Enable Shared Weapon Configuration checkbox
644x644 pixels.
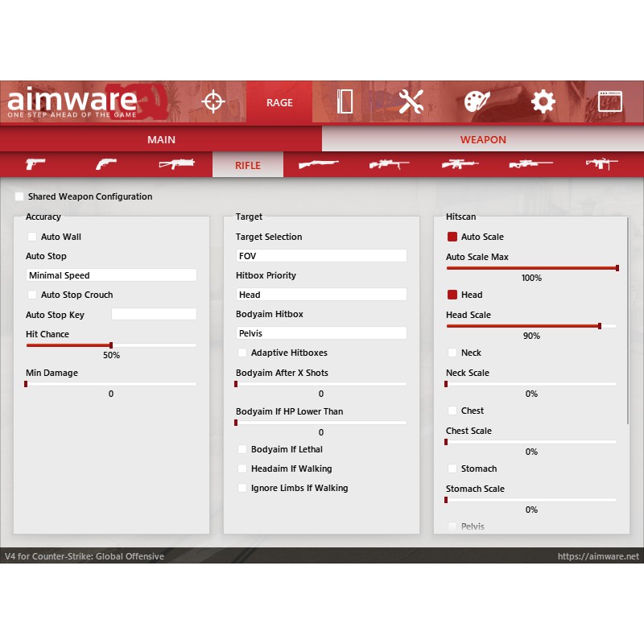click(19, 196)
